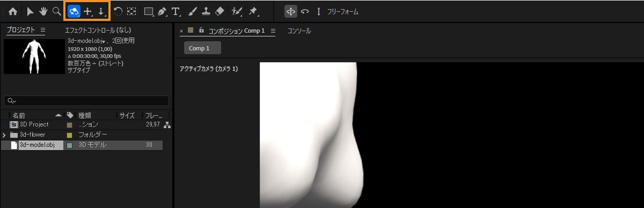Select the Pan camera tool

point(89,11)
